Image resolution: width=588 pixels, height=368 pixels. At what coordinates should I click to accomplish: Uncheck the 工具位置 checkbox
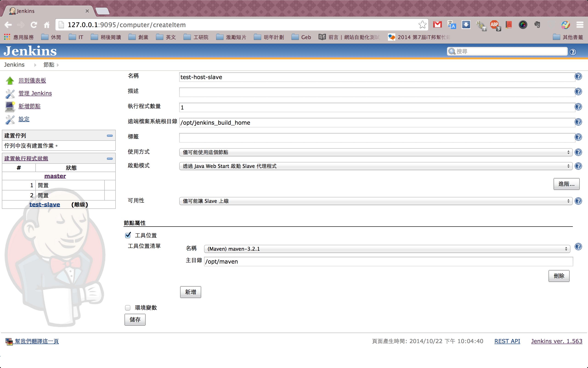tap(128, 235)
